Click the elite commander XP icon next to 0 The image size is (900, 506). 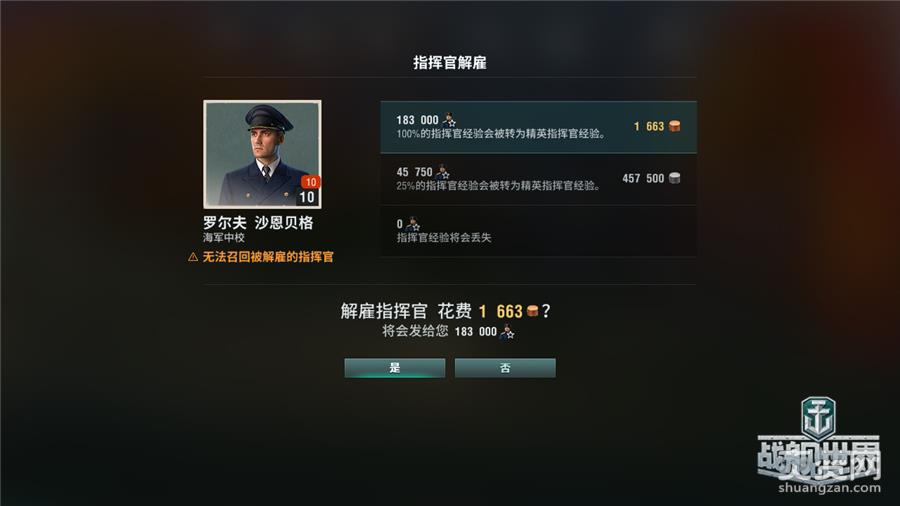[x=413, y=224]
